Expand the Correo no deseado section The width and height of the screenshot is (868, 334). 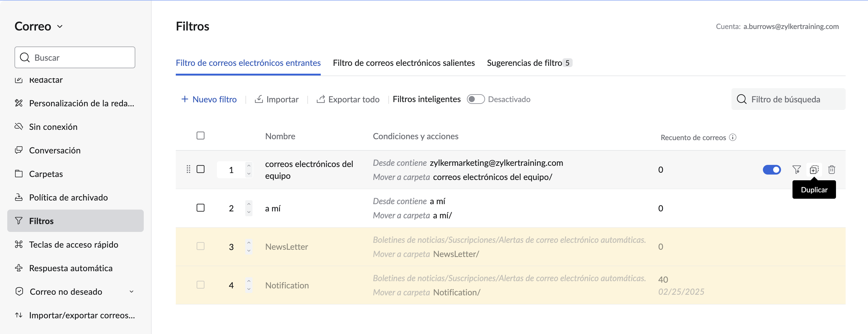point(131,291)
